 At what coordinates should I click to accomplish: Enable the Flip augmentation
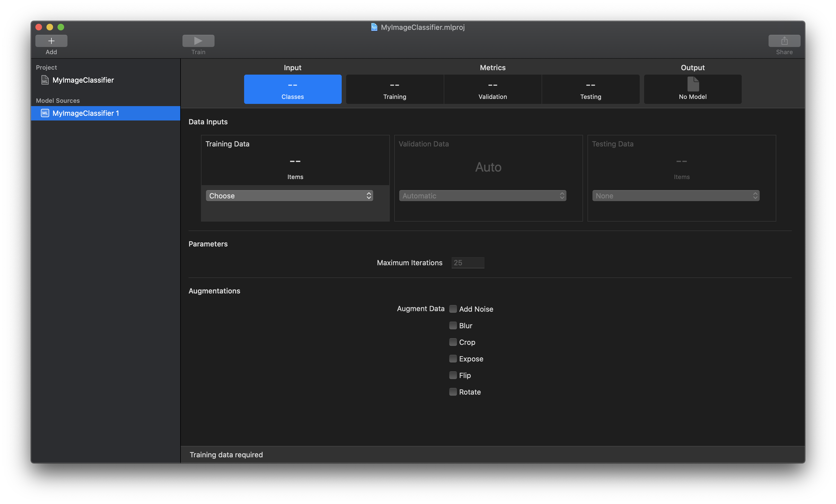pos(453,375)
